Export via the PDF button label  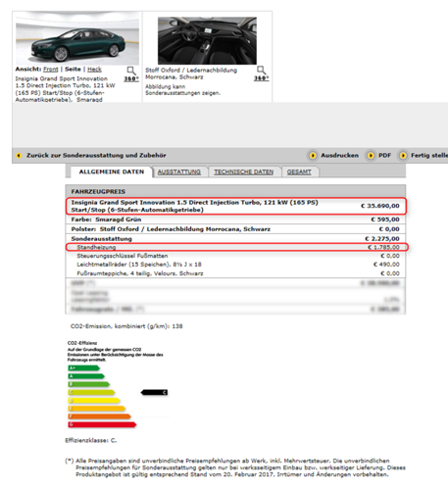(384, 156)
